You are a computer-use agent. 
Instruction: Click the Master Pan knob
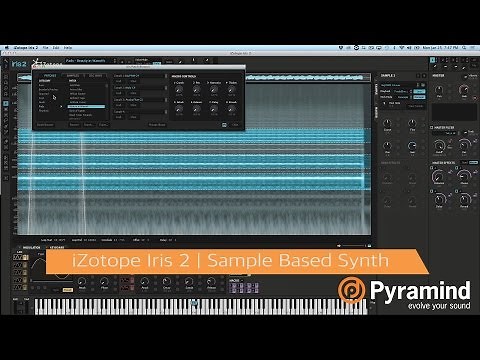click(x=439, y=90)
